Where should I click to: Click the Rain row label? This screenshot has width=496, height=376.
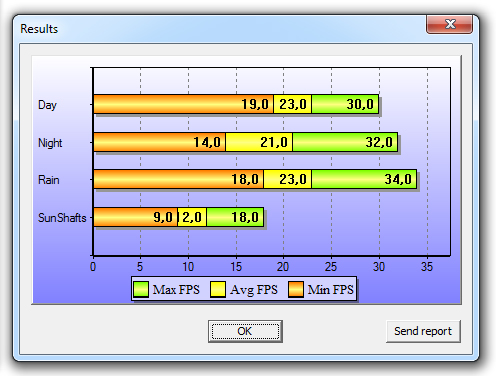(x=49, y=180)
